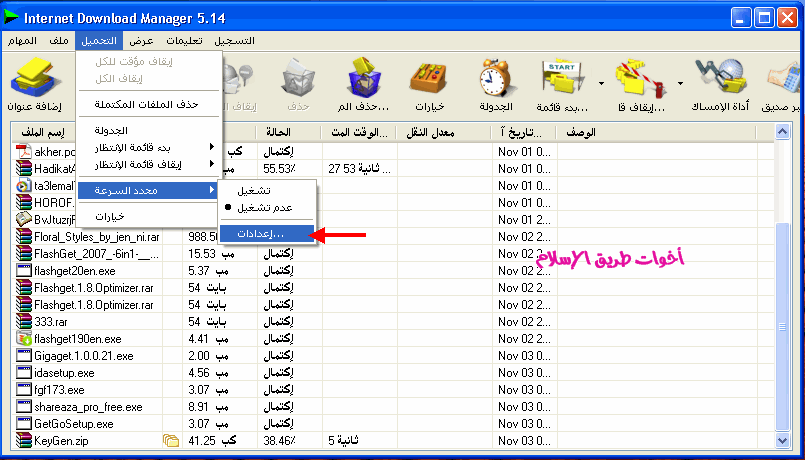Sort by the إسم الملف (File name) column header
Screen dimensions: 805x460
44,132
